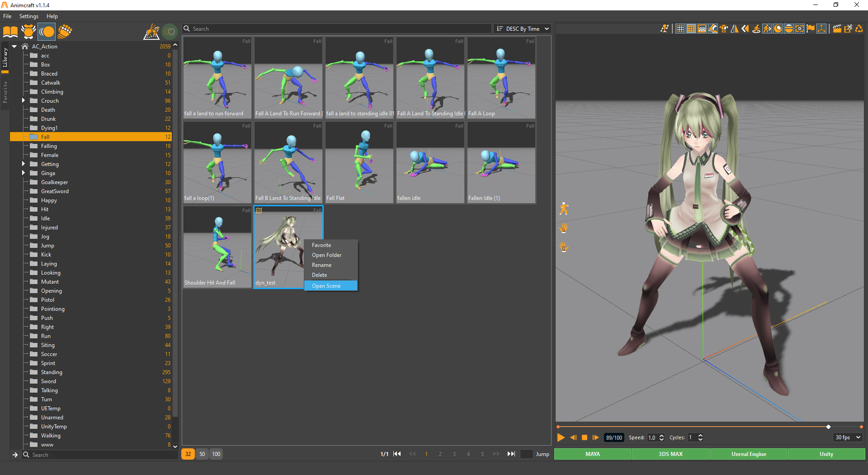Click the walk-in-place figure icon
Image resolution: width=868 pixels, height=475 pixels.
[x=756, y=28]
